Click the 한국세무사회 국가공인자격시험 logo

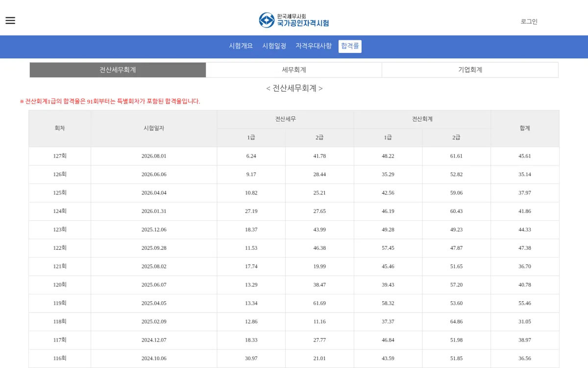(294, 20)
